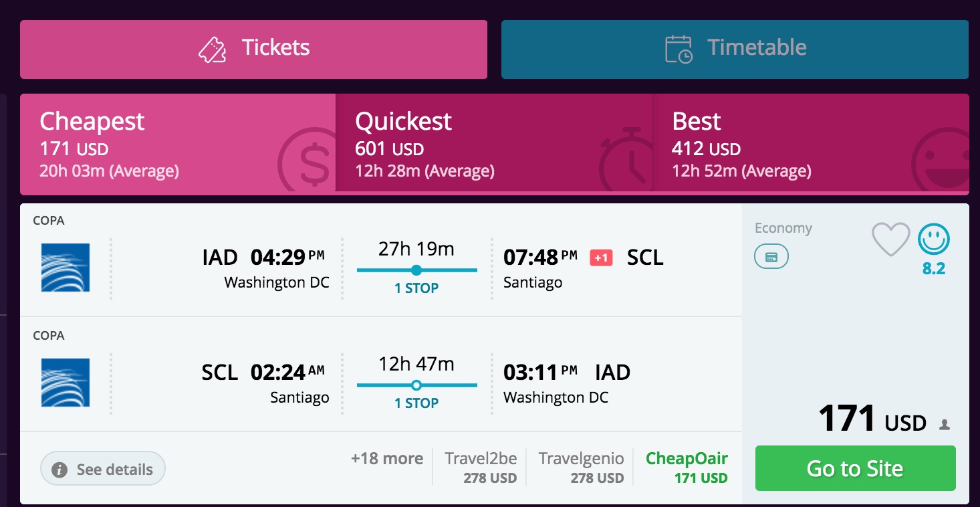Image resolution: width=980 pixels, height=507 pixels.
Task: Click the Copa logo on return flight
Action: point(66,383)
